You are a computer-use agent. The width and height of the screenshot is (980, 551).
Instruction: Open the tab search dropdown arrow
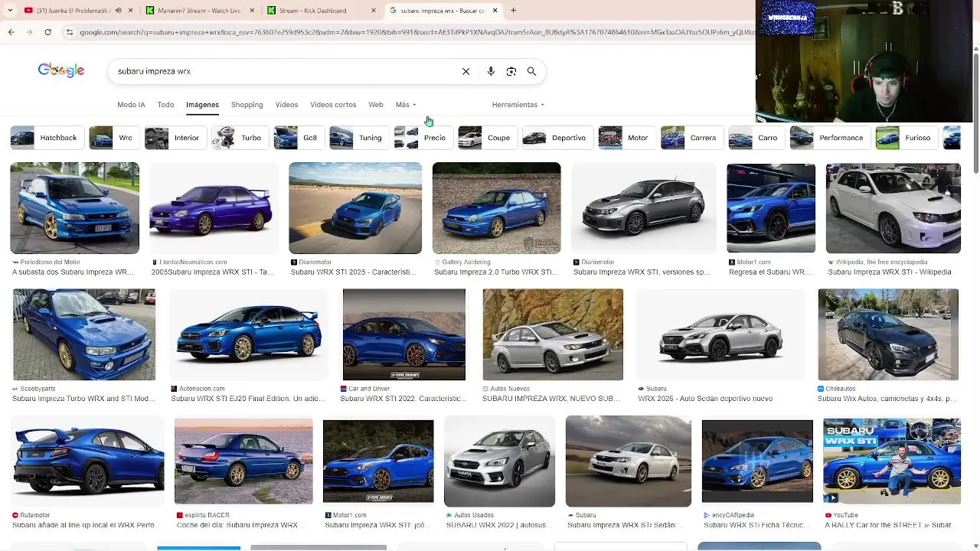[x=9, y=11]
